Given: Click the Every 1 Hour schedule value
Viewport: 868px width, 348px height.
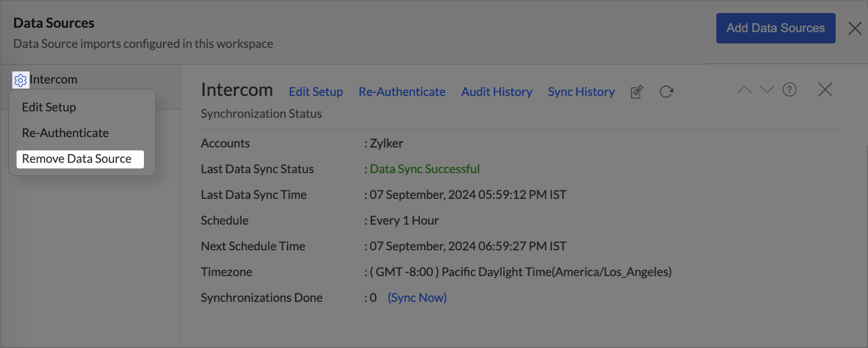Looking at the screenshot, I should coord(404,220).
